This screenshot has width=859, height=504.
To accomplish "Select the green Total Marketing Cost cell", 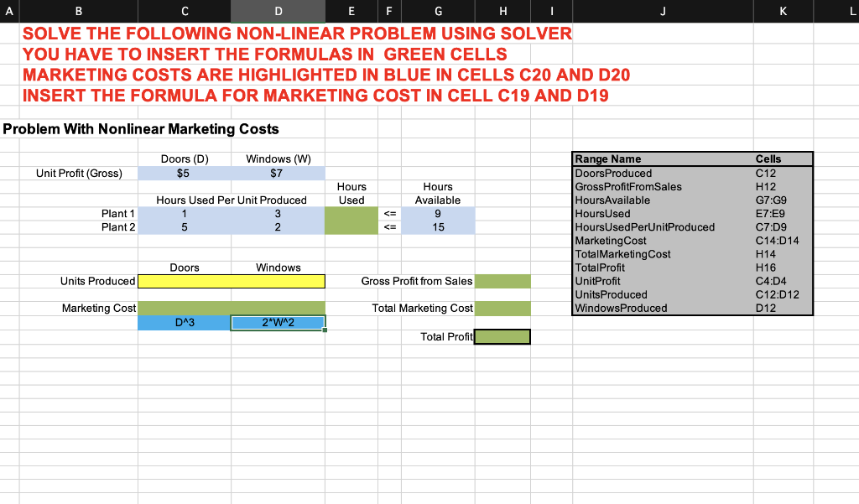I will (502, 308).
